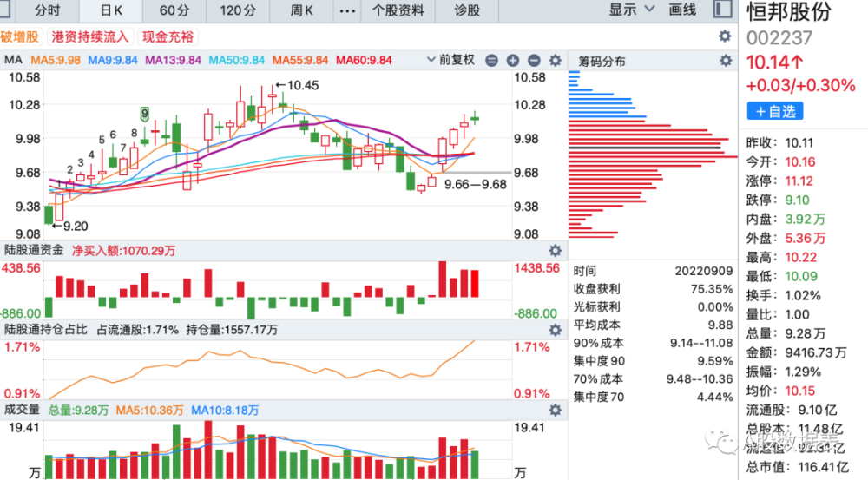Click the 现金充裕 tag
The height and width of the screenshot is (480, 868).
click(168, 37)
